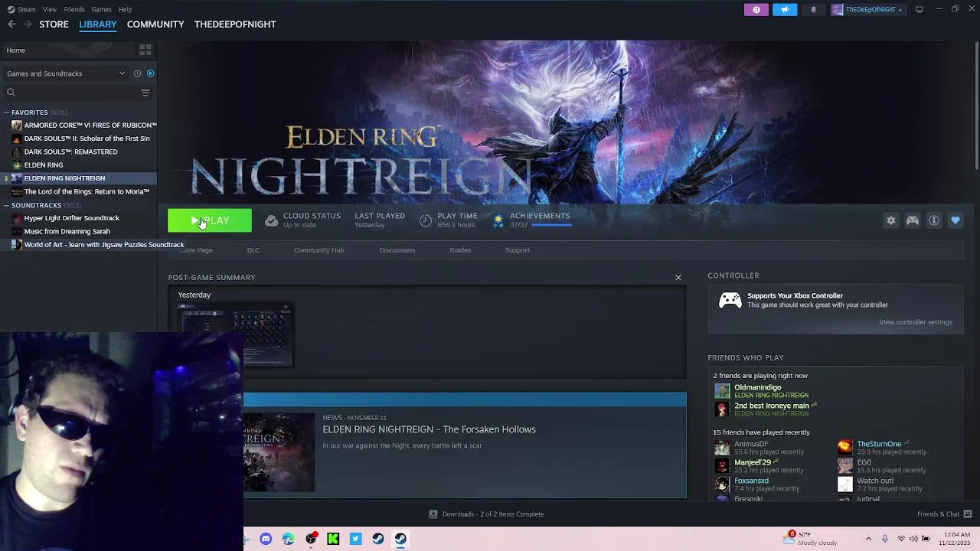The height and width of the screenshot is (551, 980).
Task: Open the Guides tab
Action: [460, 250]
